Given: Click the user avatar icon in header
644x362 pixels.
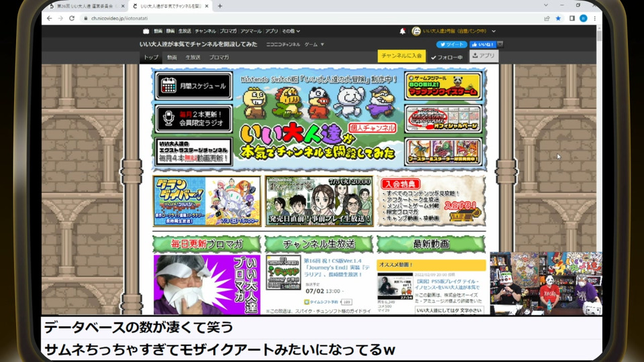Looking at the screenshot, I should point(416,32).
